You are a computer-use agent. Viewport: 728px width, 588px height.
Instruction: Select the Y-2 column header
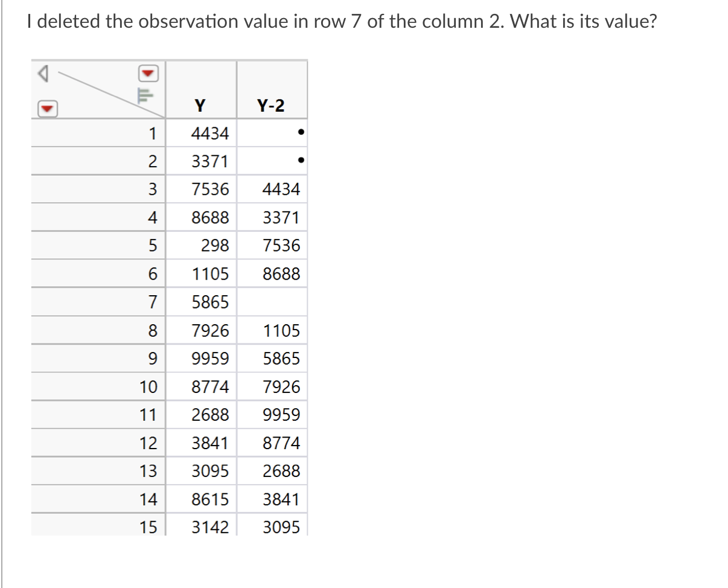pyautogui.click(x=272, y=105)
